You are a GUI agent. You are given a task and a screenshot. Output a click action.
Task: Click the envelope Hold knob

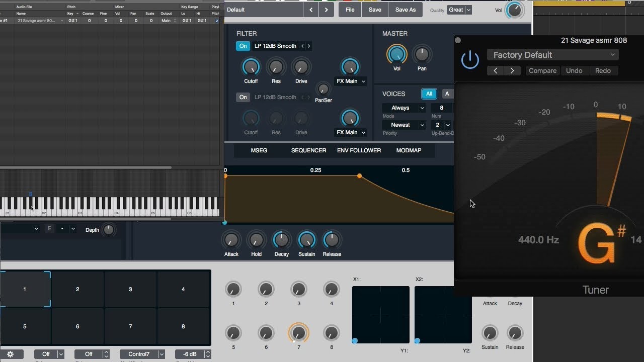pos(256,240)
